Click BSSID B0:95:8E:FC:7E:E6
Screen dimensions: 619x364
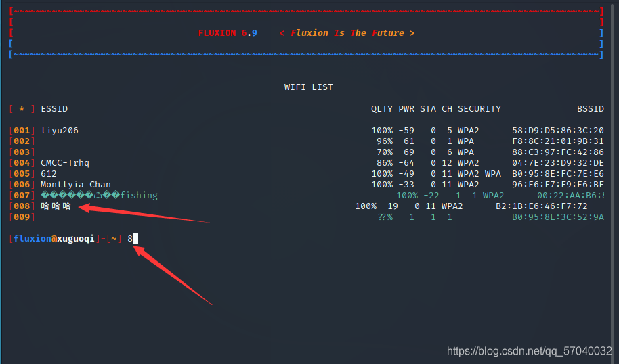(x=558, y=174)
